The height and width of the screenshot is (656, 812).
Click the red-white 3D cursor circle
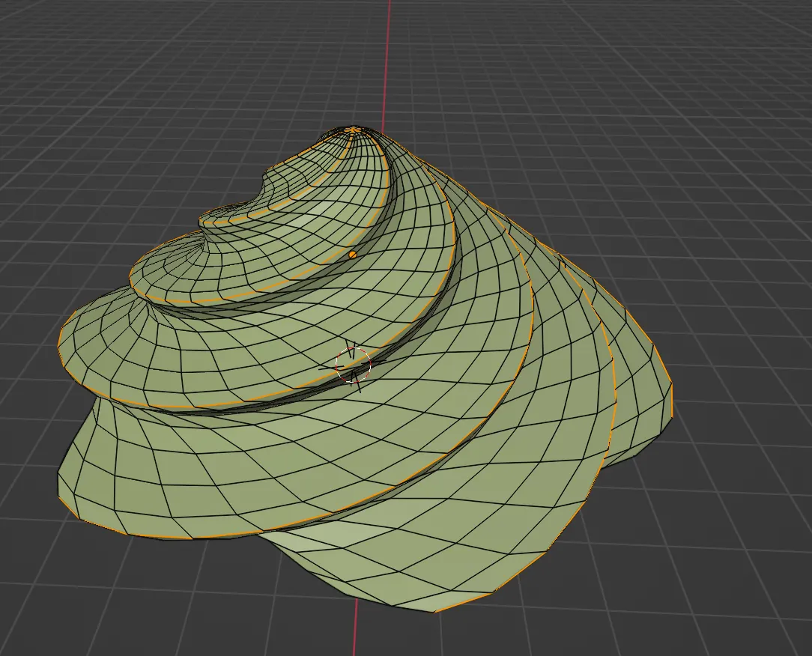353,365
